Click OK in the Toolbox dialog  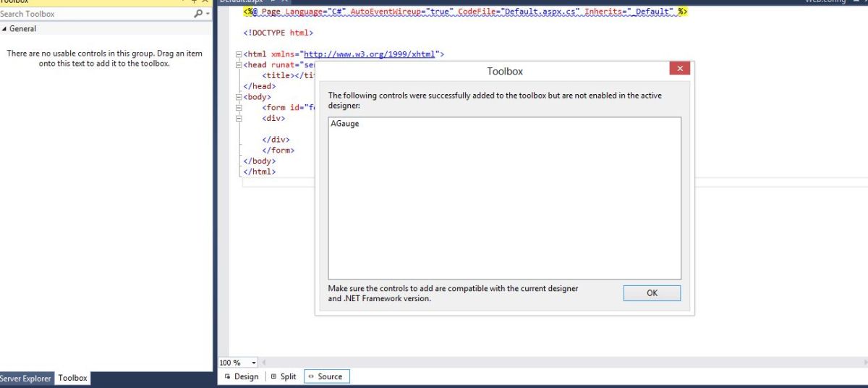coord(652,293)
